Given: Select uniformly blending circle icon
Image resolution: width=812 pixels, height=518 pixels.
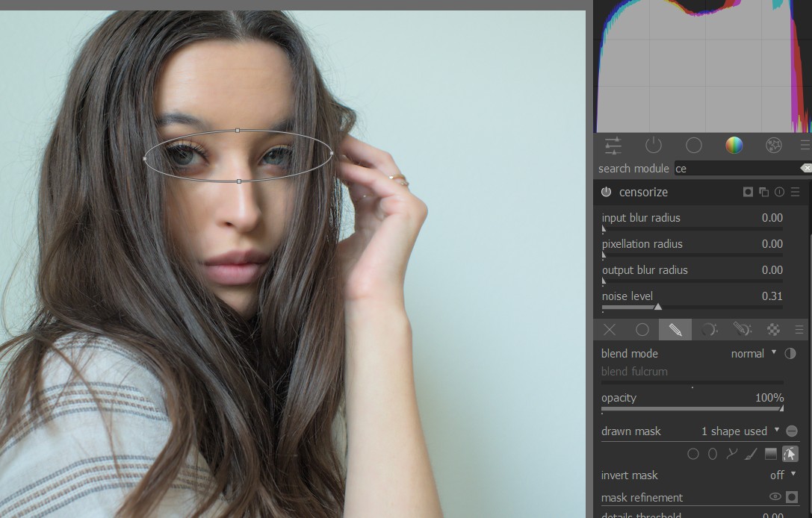Looking at the screenshot, I should [x=642, y=330].
